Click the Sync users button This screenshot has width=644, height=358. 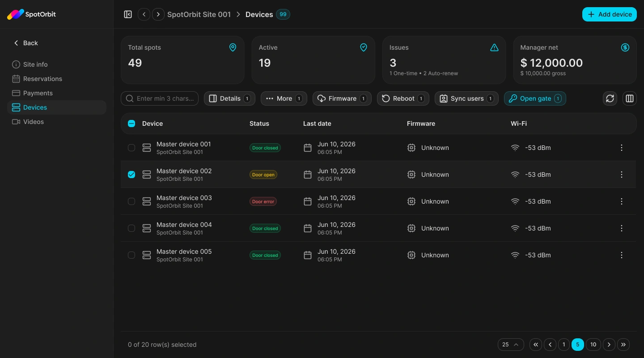point(466,98)
